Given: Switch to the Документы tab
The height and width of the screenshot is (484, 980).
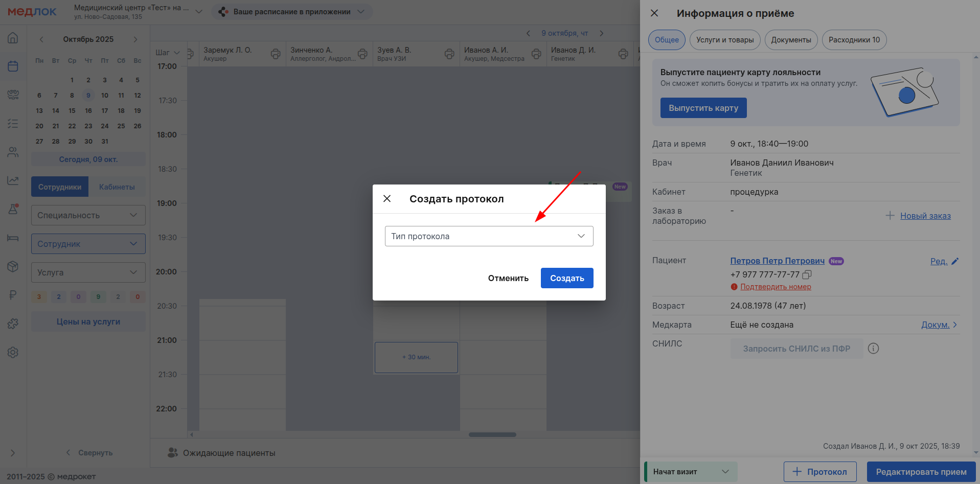Looking at the screenshot, I should (x=791, y=40).
